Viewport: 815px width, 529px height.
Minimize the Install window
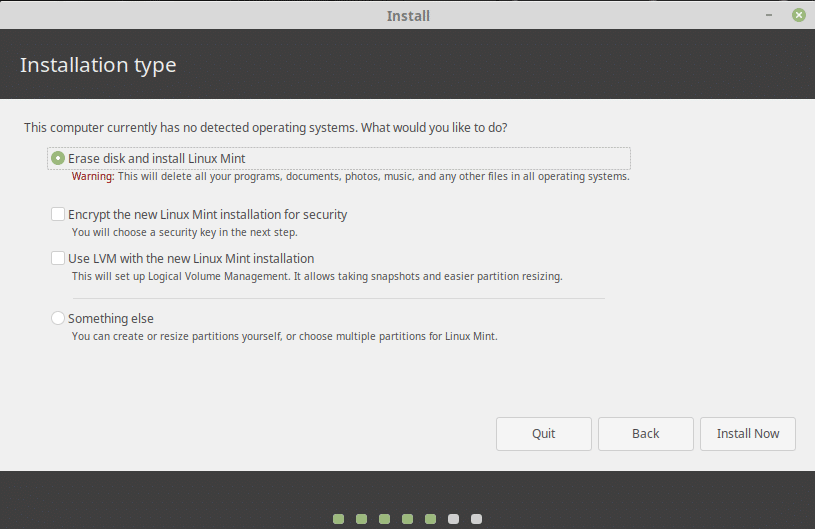tap(769, 16)
